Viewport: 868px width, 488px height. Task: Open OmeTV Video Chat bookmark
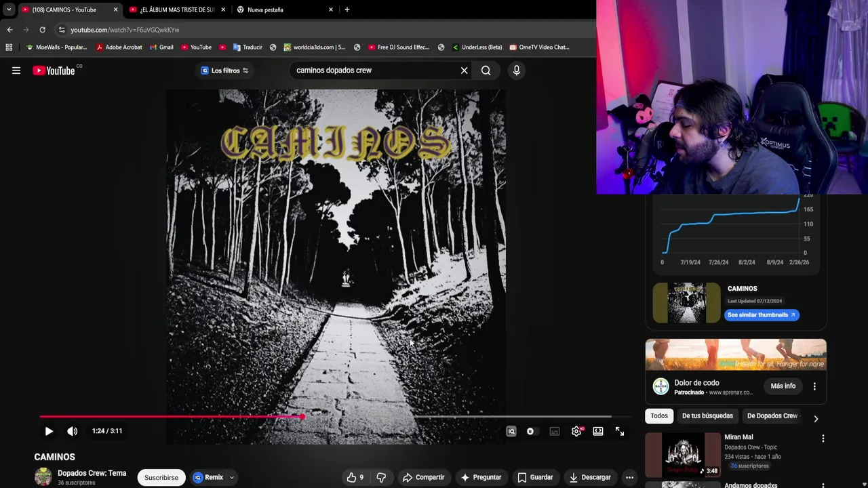coord(539,47)
